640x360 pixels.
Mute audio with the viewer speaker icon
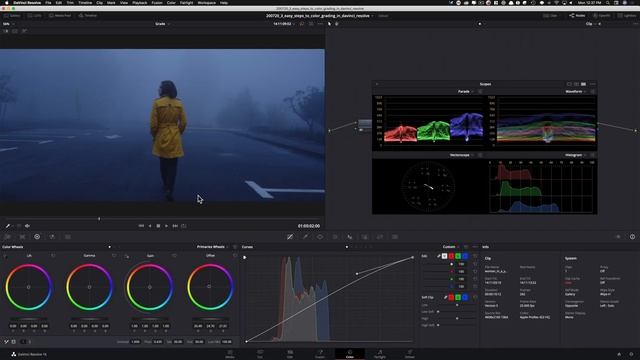tap(27, 226)
